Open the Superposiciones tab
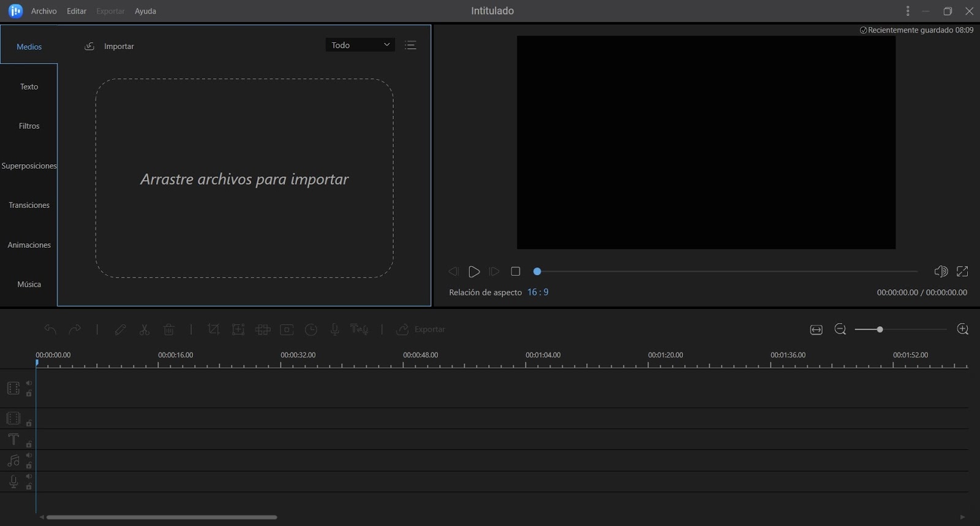This screenshot has height=526, width=980. 29,166
